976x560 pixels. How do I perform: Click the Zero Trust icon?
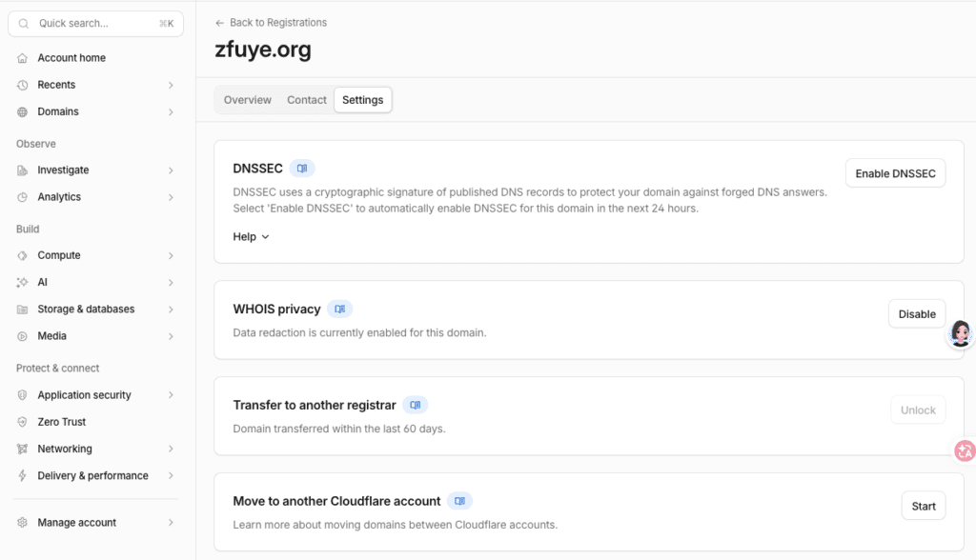[x=23, y=422]
